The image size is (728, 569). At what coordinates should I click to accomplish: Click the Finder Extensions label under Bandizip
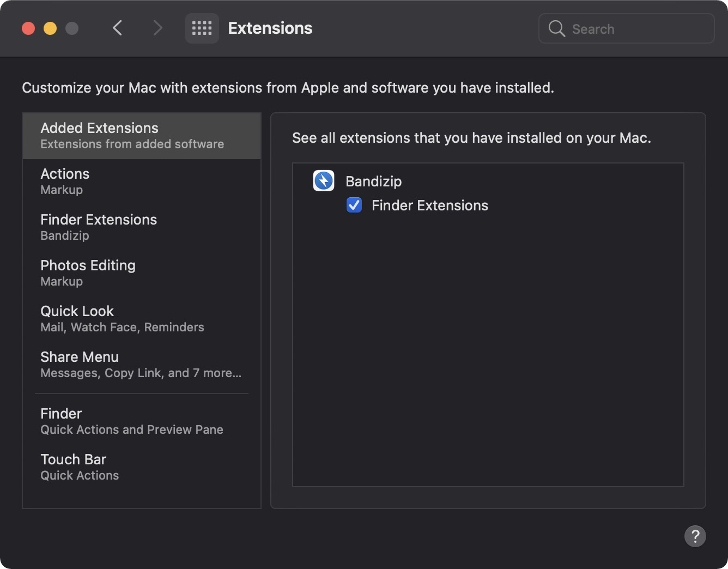tap(429, 205)
